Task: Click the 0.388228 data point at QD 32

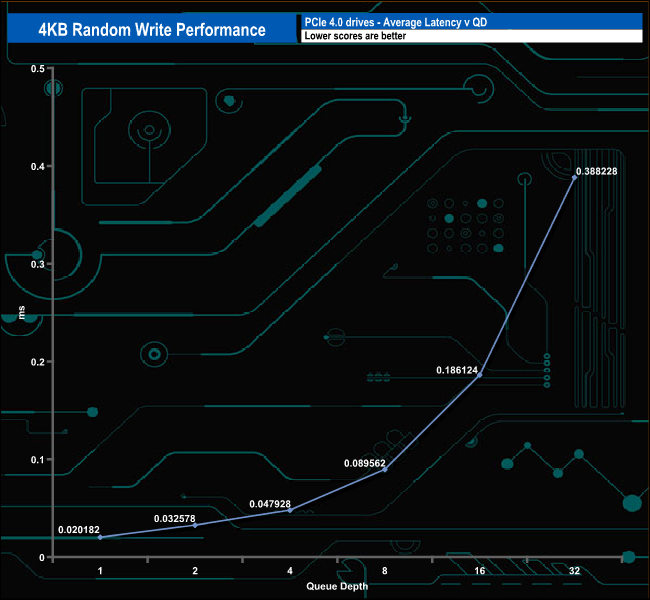Action: pyautogui.click(x=575, y=177)
